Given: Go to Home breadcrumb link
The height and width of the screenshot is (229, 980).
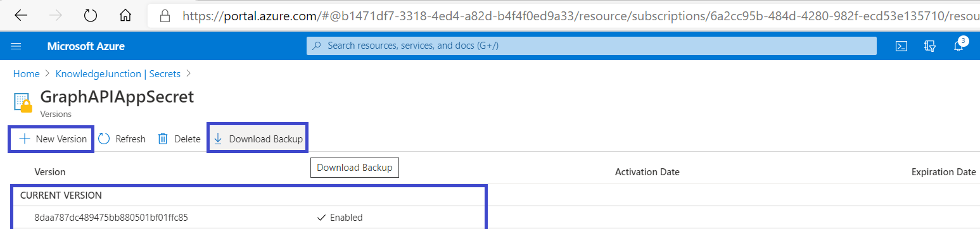Looking at the screenshot, I should [26, 74].
